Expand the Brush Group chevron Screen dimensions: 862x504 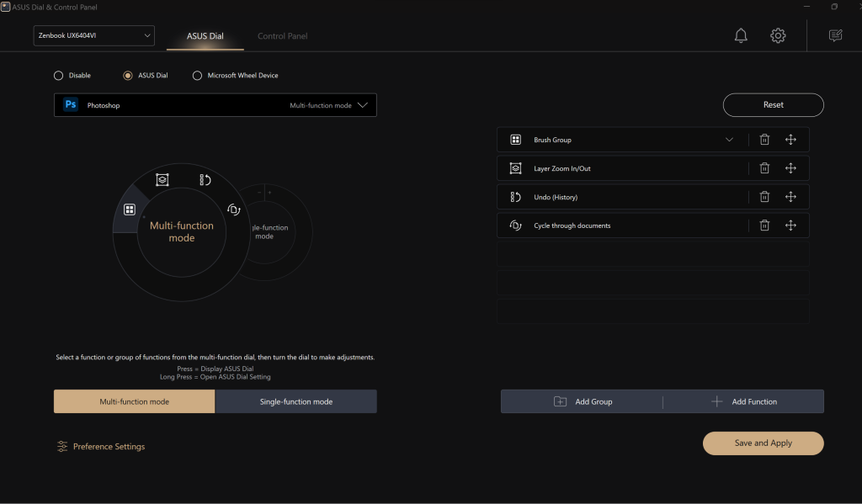coord(730,140)
